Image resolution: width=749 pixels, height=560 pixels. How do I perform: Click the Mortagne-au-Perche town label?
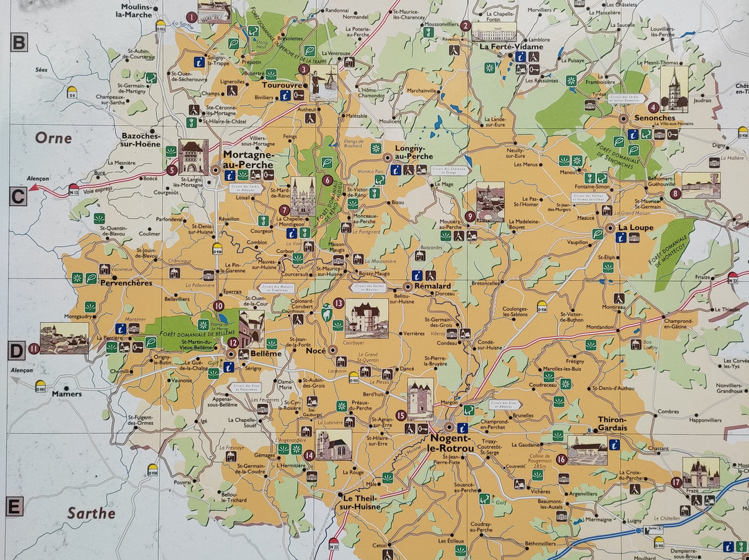pyautogui.click(x=246, y=159)
